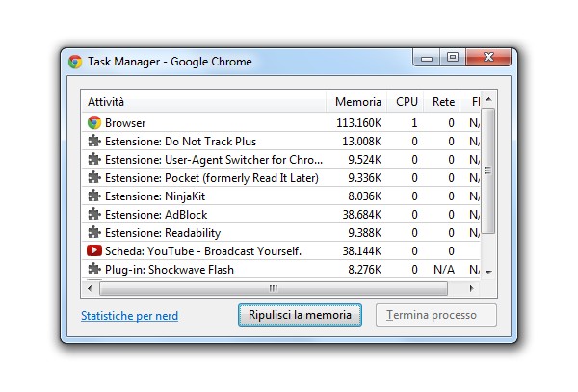Click the vertical scrollbar down arrow
The width and height of the screenshot is (578, 392).
click(488, 272)
